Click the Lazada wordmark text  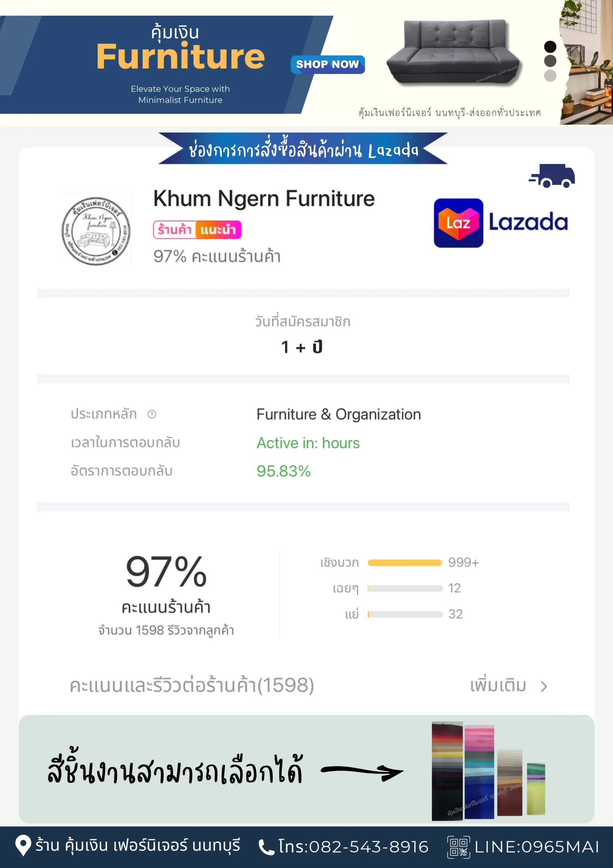point(528,222)
